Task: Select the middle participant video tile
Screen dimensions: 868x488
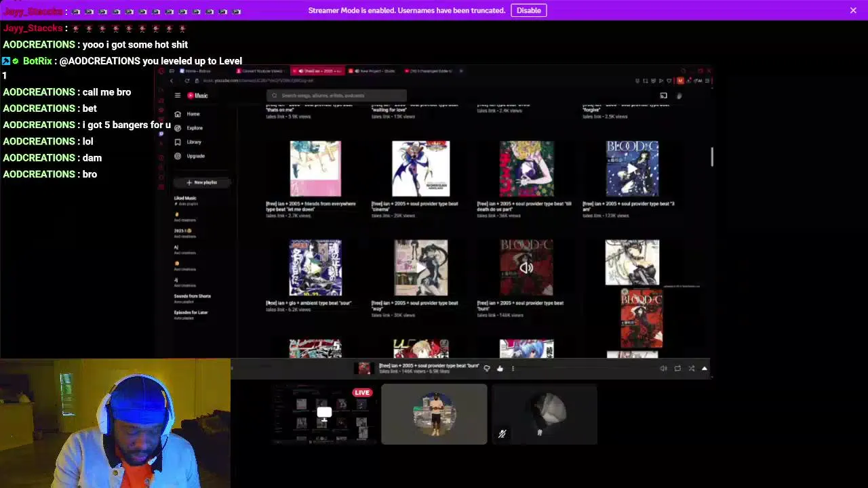Action: click(x=434, y=414)
